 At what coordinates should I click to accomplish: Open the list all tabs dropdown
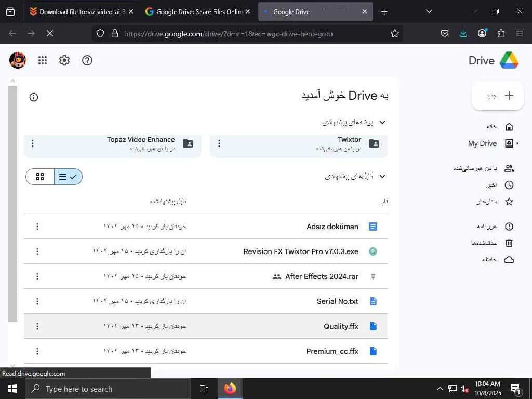[429, 11]
